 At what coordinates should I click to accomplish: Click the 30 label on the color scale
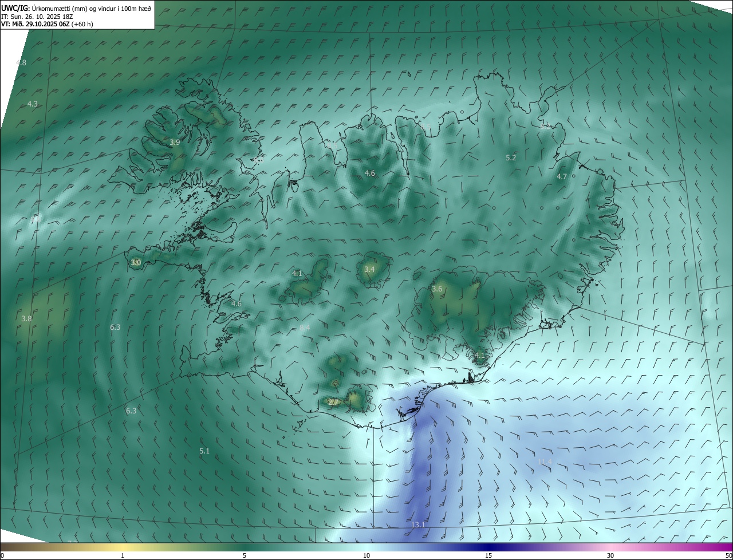[610, 555]
